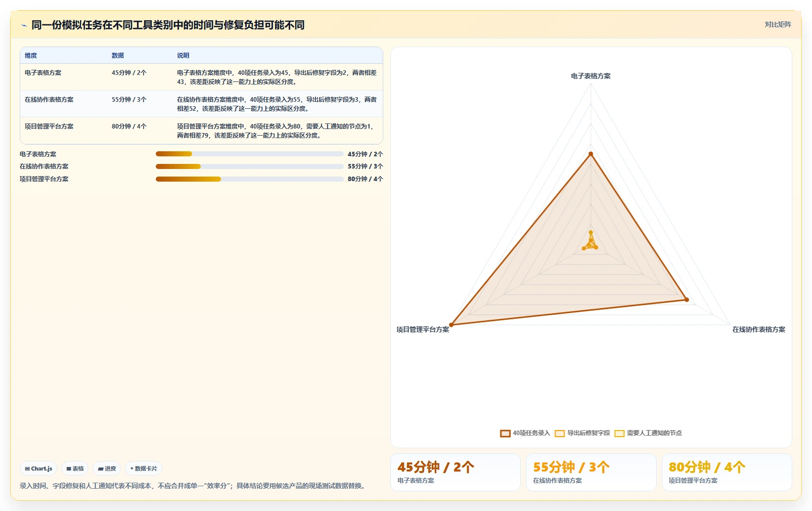Click the 导出后修复字段 legend color box

pos(560,433)
